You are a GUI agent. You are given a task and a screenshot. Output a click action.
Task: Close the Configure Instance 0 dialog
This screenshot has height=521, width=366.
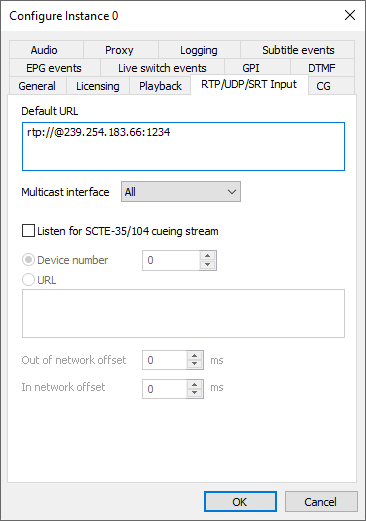tap(350, 15)
